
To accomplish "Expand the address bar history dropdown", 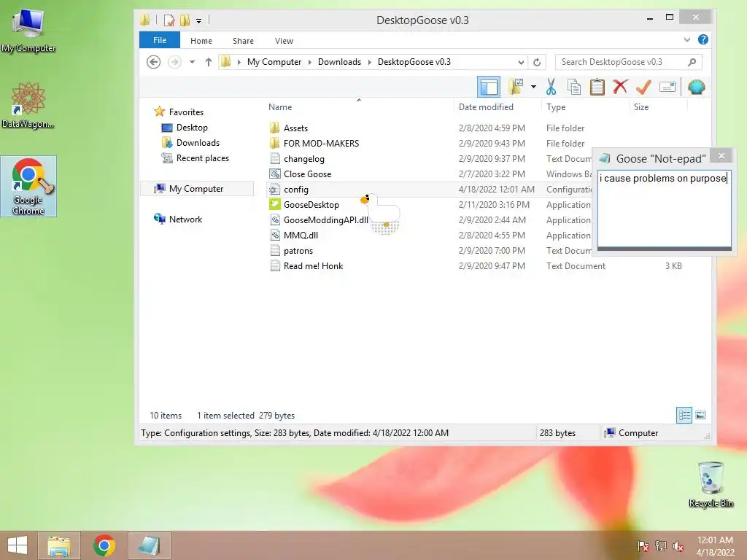I will pyautogui.click(x=521, y=63).
